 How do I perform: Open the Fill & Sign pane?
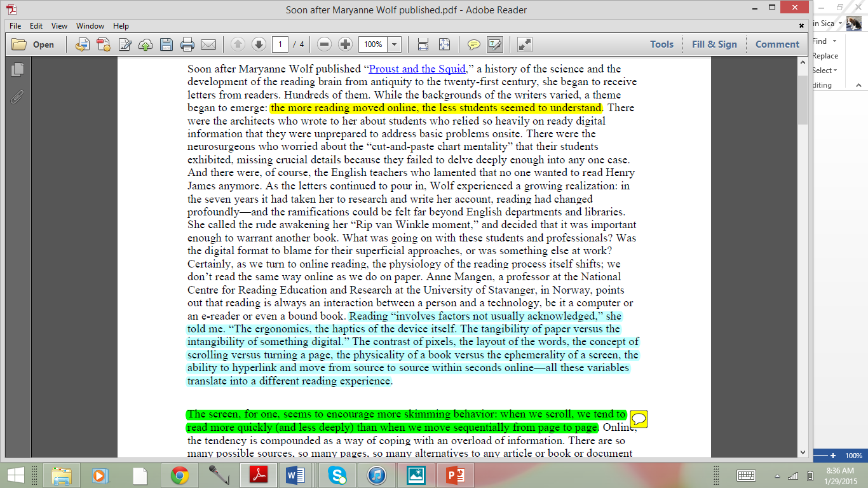point(714,44)
